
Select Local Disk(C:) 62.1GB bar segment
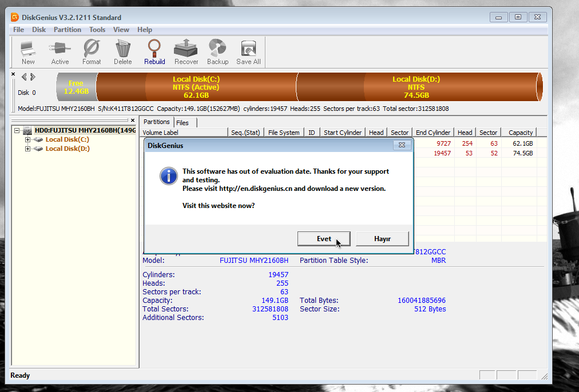(x=196, y=87)
